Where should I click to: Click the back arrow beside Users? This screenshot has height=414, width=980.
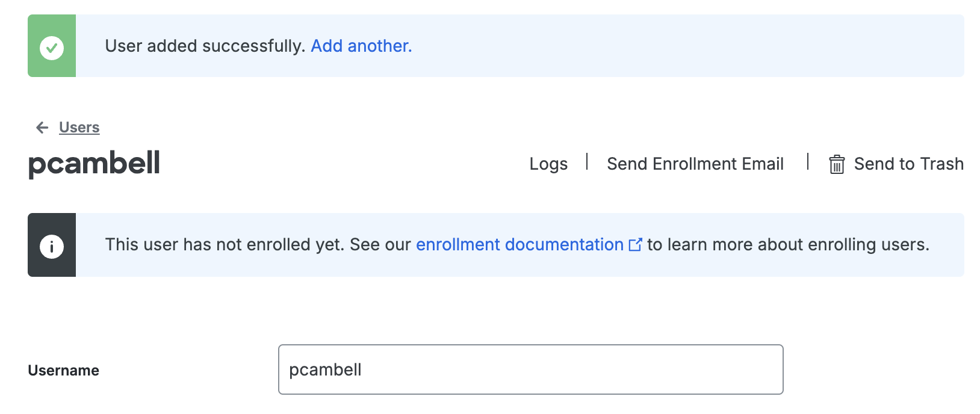pyautogui.click(x=42, y=128)
